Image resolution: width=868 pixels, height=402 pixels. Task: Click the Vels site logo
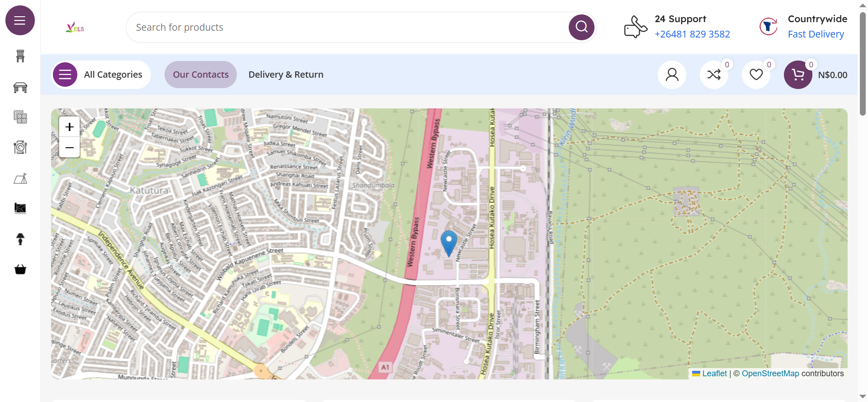point(75,28)
